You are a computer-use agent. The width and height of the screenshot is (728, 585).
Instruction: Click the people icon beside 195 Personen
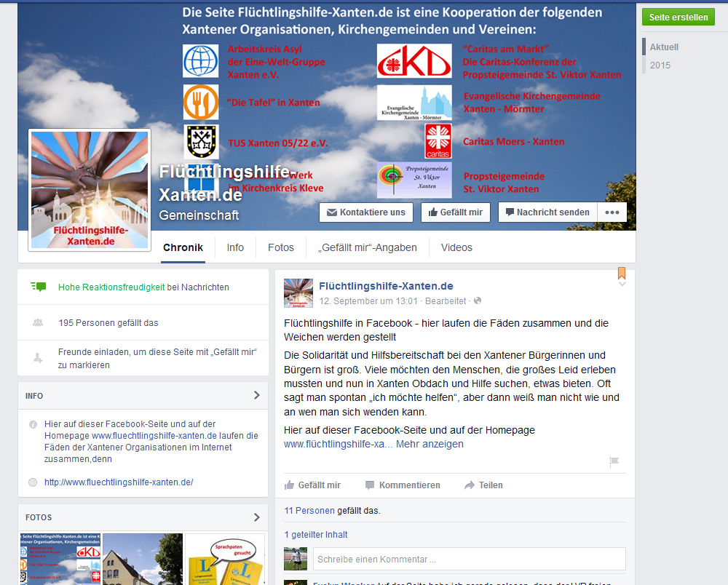tap(38, 322)
